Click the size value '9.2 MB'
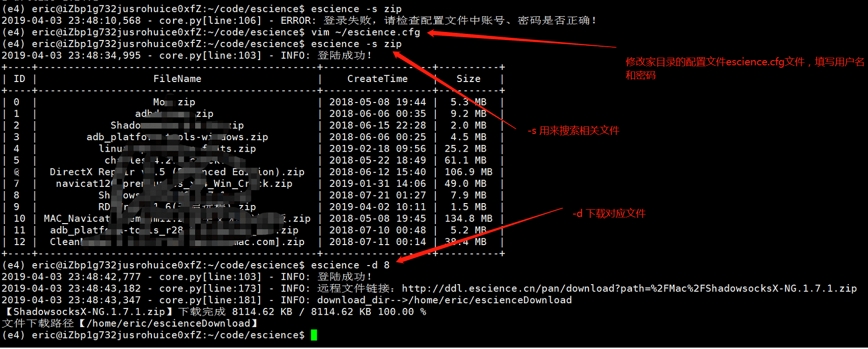The height and width of the screenshot is (349, 868). (469, 113)
